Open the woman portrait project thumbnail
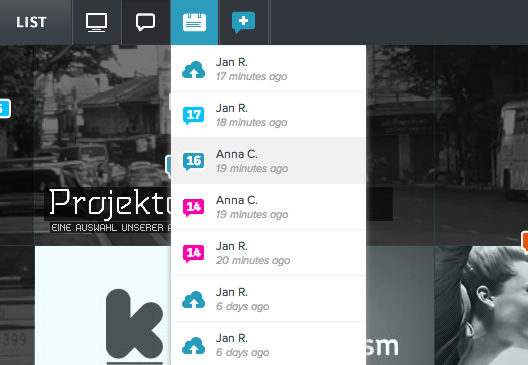 tap(481, 305)
